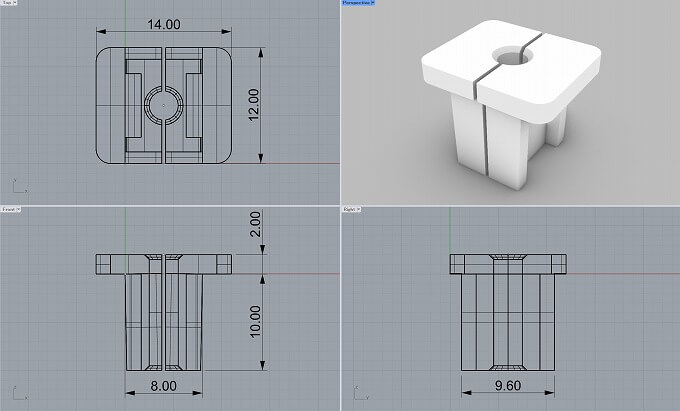Open the Perspective viewport dropdown arrow
This screenshot has width=680, height=411.
click(x=373, y=4)
